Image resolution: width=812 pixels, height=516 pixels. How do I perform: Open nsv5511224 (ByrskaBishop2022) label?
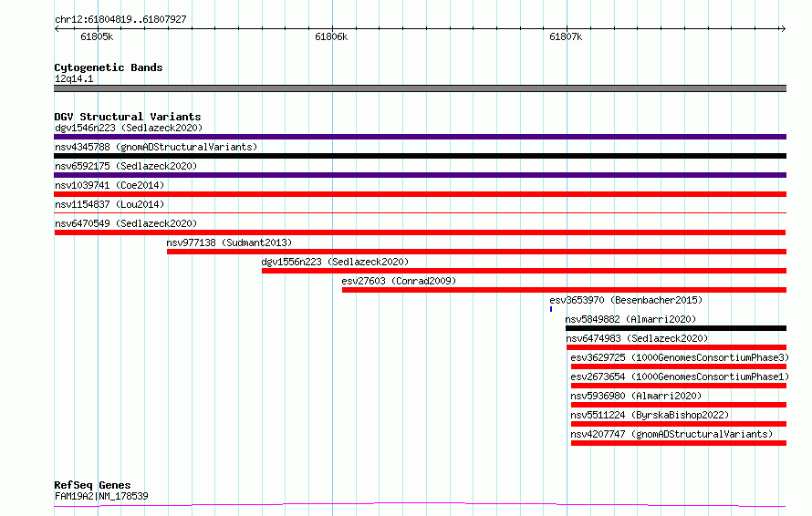click(650, 415)
